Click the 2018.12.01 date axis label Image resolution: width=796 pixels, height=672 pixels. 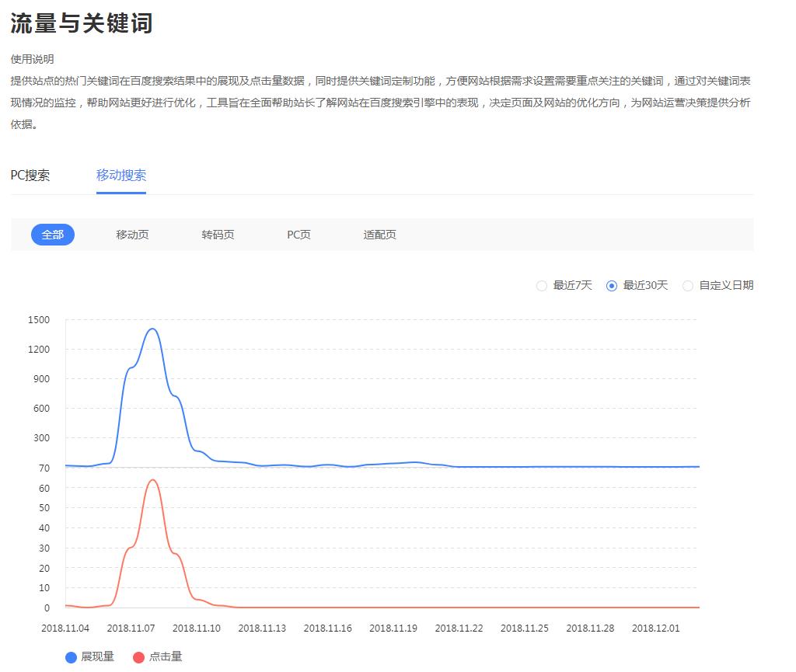tap(655, 628)
